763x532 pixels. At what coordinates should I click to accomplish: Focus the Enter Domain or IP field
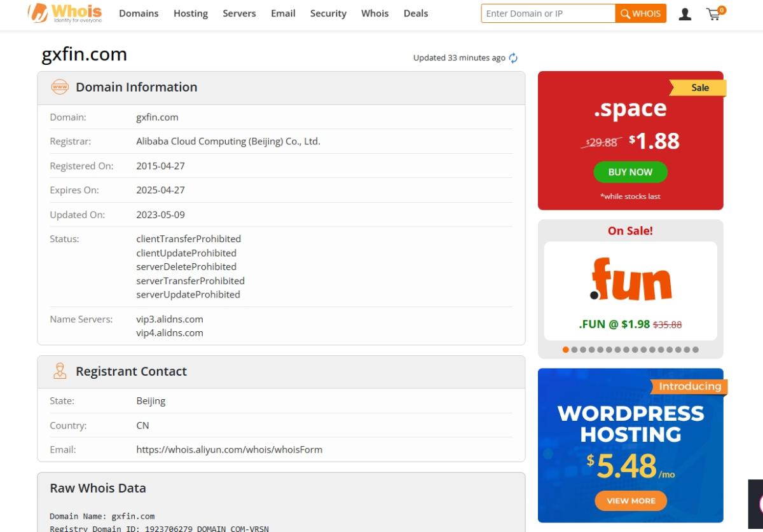pyautogui.click(x=547, y=13)
